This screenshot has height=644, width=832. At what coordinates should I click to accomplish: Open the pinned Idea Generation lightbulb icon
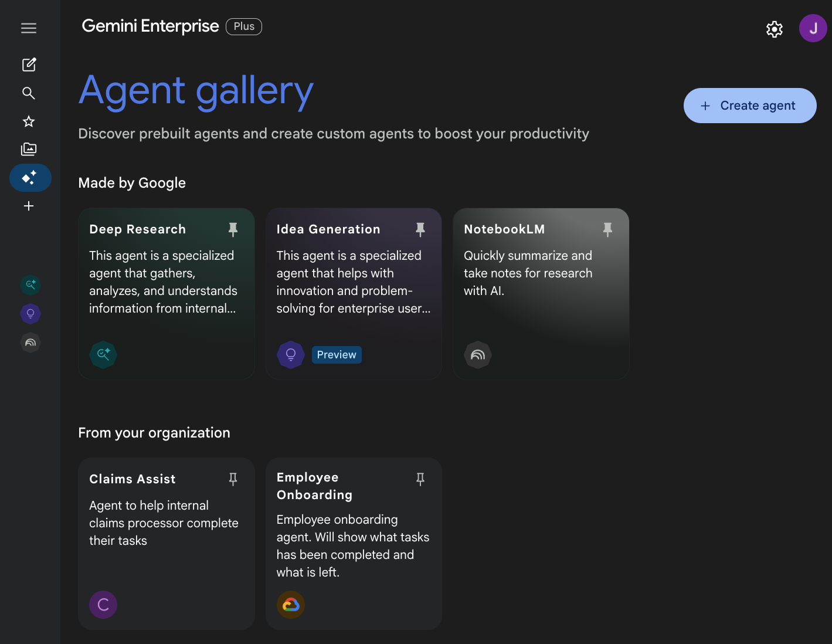tap(30, 313)
